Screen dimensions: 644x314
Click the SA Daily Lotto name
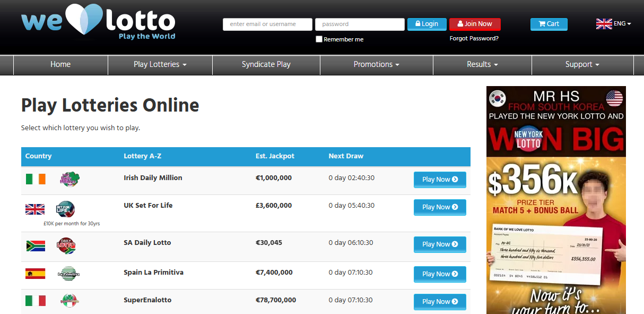click(x=147, y=243)
